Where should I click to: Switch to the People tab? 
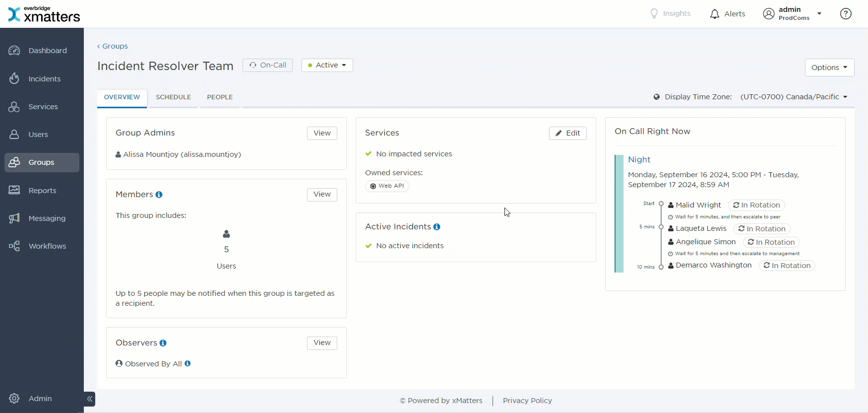pyautogui.click(x=220, y=97)
